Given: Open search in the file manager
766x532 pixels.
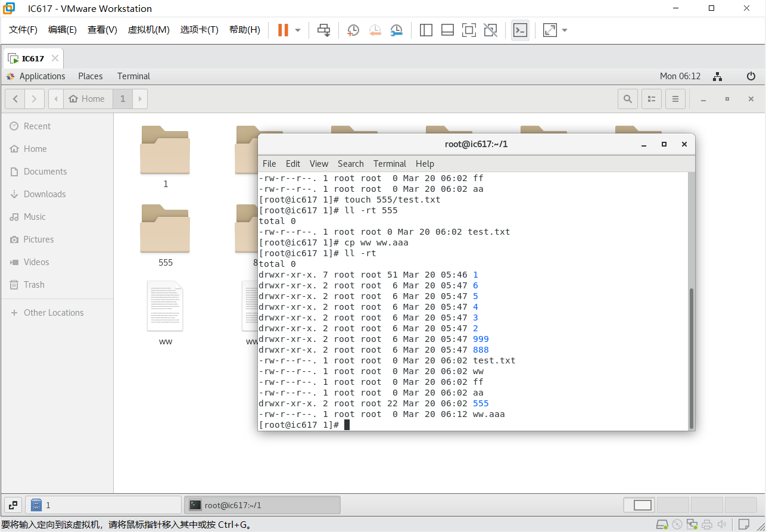Looking at the screenshot, I should click(628, 99).
